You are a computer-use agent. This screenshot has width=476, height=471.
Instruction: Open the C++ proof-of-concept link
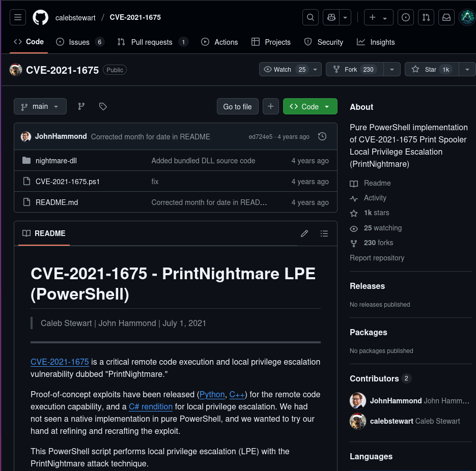click(237, 394)
